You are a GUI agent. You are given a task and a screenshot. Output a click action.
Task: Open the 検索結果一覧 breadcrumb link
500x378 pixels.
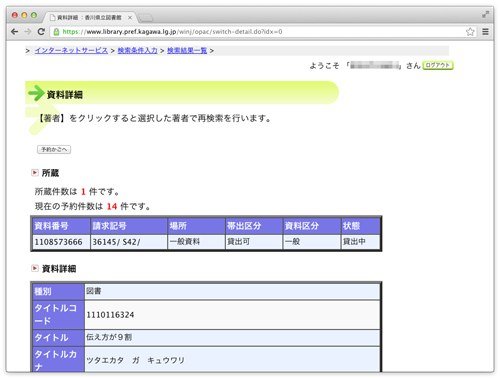pyautogui.click(x=187, y=50)
